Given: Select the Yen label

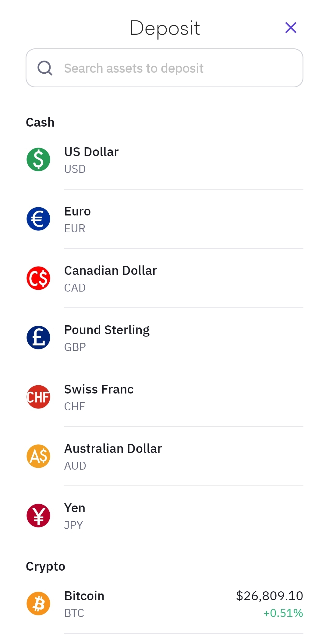Looking at the screenshot, I should 75,508.
